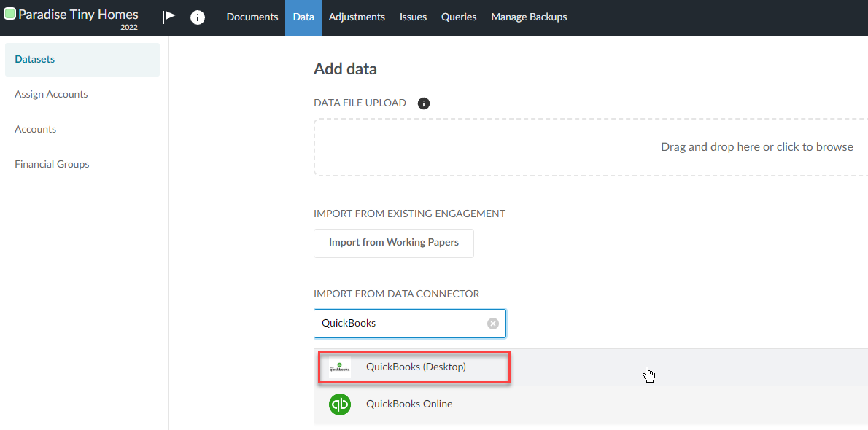This screenshot has height=430, width=868.
Task: Open the Documents section
Action: 252,17
